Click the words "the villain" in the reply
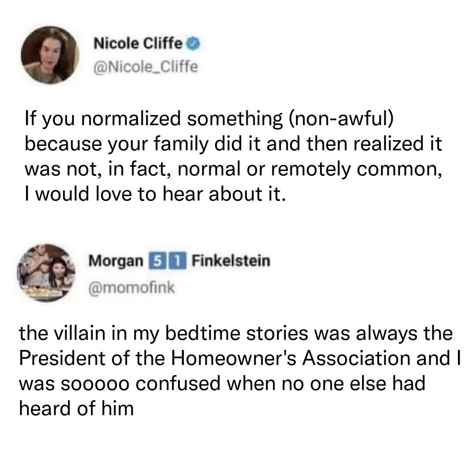Screen dimensions: 476x476 point(65,334)
